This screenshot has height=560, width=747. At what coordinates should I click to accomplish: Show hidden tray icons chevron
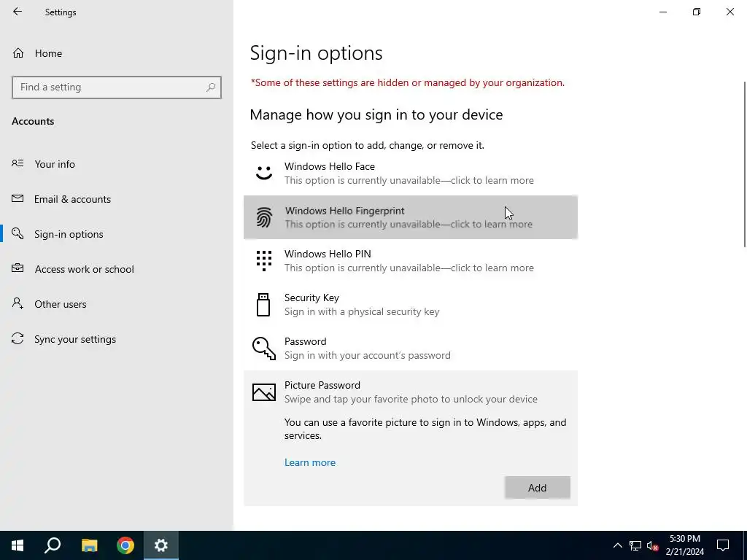click(617, 545)
